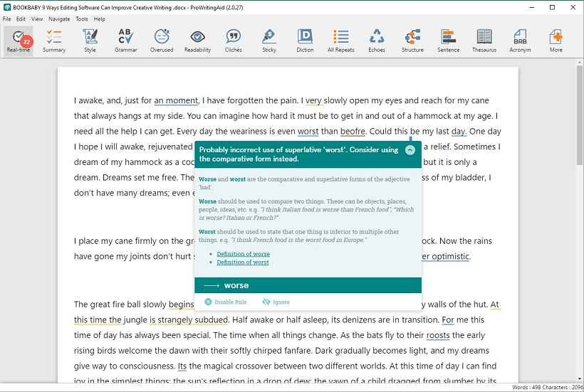Open the Edit menu
The height and width of the screenshot is (392, 584).
pos(21,19)
